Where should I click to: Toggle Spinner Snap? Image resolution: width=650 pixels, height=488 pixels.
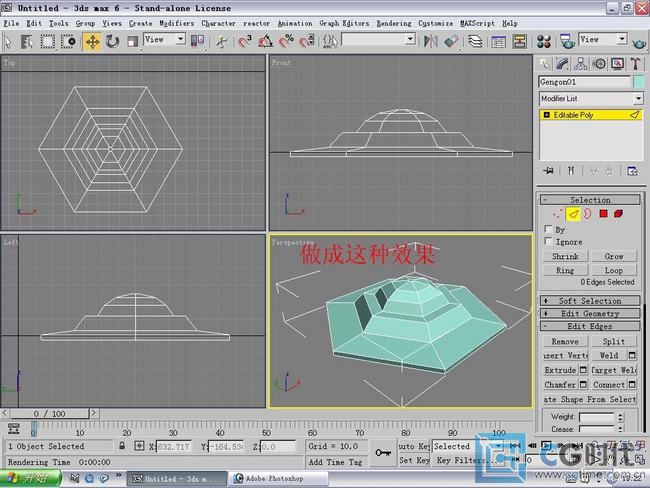[307, 41]
